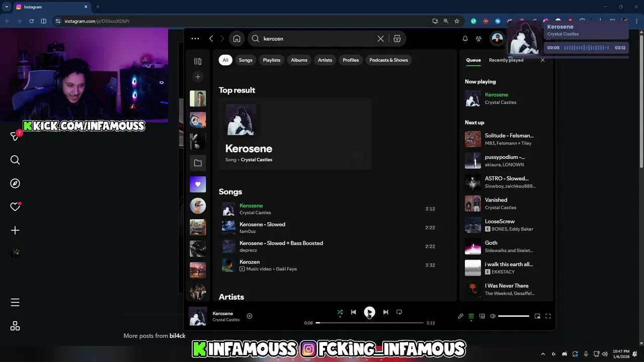Image resolution: width=644 pixels, height=362 pixels.
Task: Click the Spotify search input field
Action: point(319,39)
